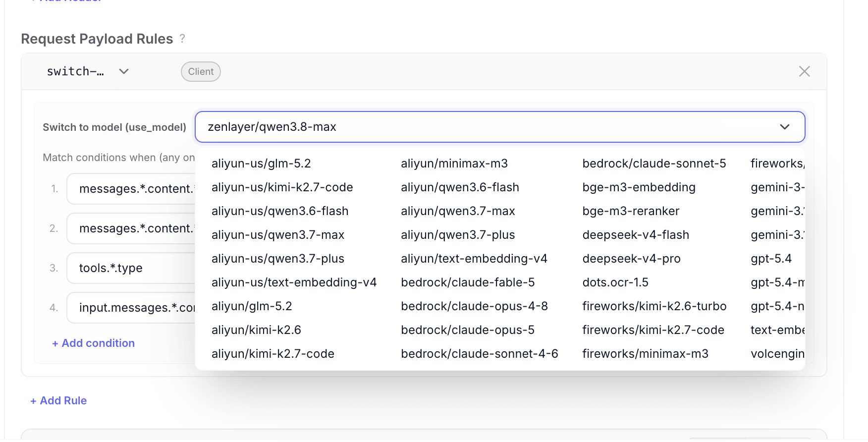868x442 pixels.
Task: Select aliyun-us/glm-5.2 from the list
Action: click(x=261, y=164)
